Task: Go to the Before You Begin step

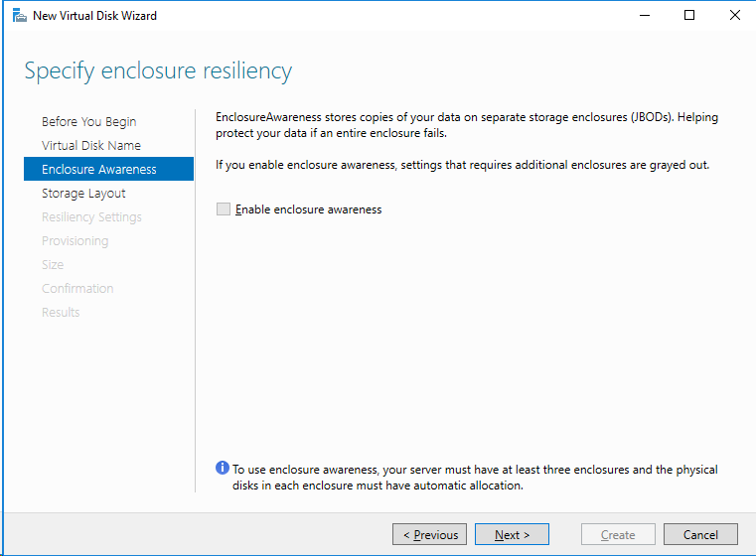Action: point(88,121)
